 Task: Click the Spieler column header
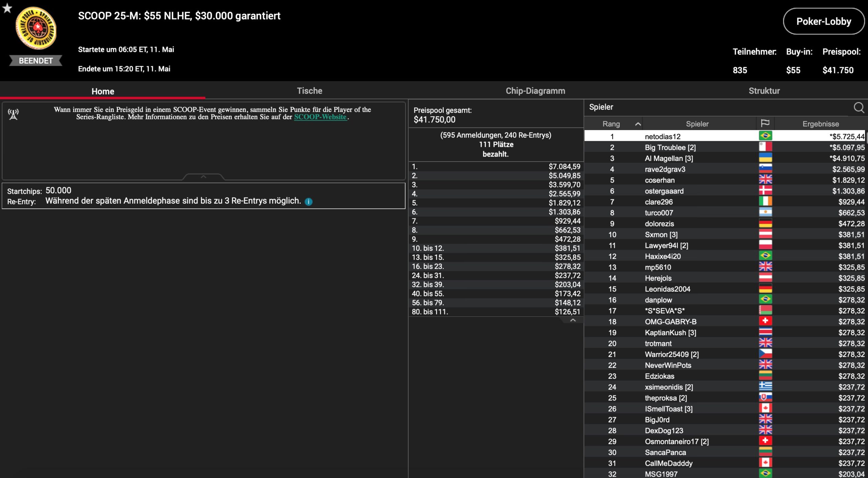pyautogui.click(x=697, y=124)
